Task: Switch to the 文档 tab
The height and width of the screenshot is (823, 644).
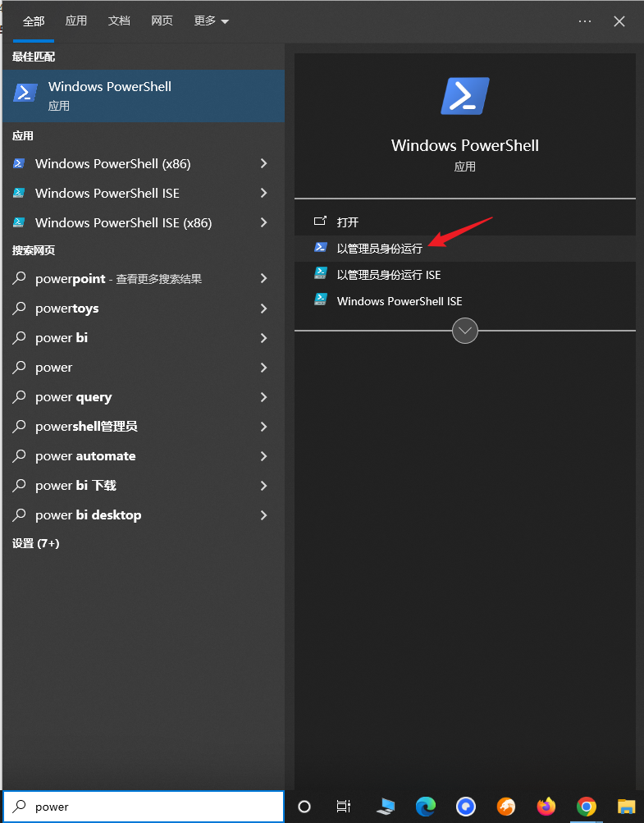Action: 119,21
